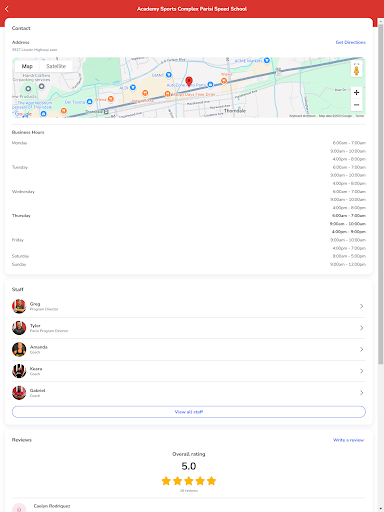This screenshot has width=384, height=512.
Task: Open Gabriel's staff profile chevron
Action: pyautogui.click(x=362, y=393)
